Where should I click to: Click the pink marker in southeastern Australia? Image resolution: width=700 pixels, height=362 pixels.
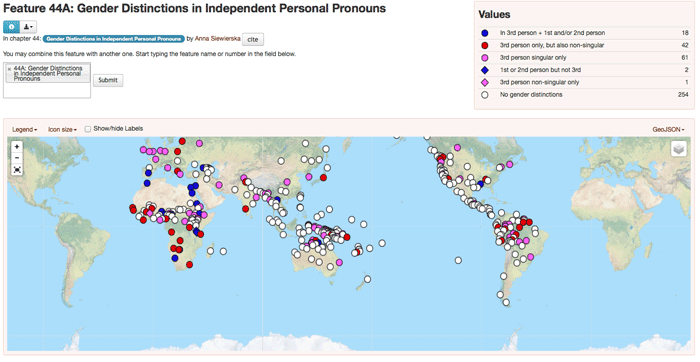point(339,262)
